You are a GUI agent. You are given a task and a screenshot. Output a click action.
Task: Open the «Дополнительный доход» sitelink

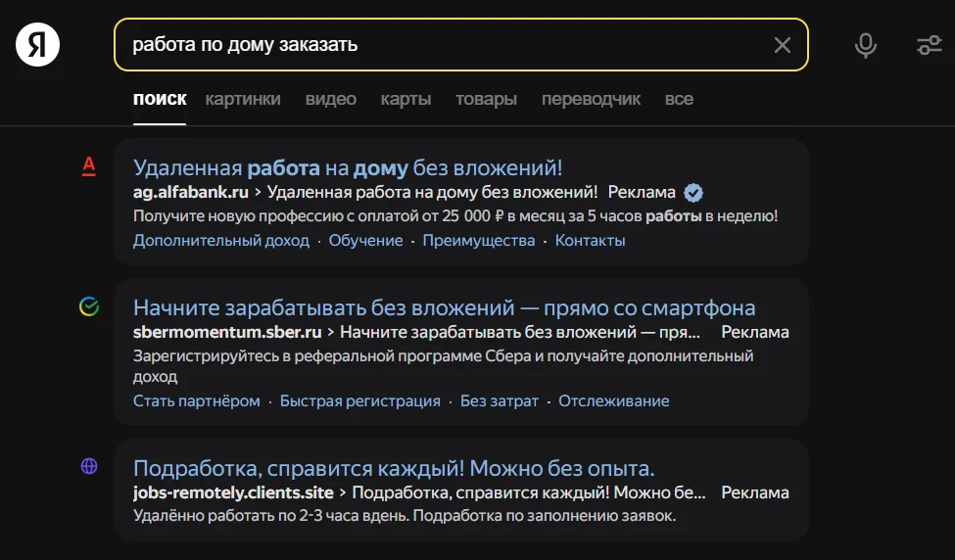click(221, 241)
